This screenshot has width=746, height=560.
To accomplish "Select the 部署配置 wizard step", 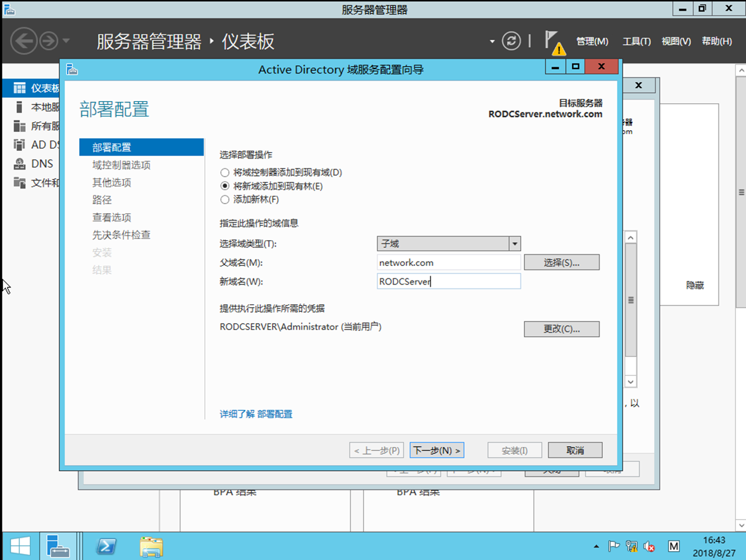I will 141,147.
